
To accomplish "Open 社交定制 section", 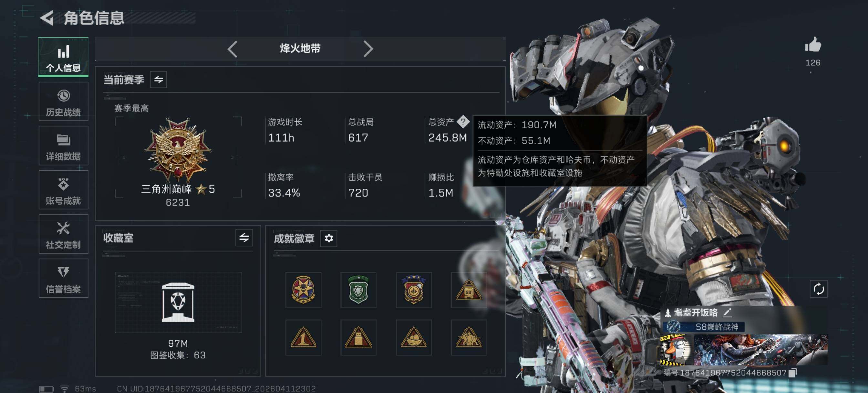I will coord(63,234).
